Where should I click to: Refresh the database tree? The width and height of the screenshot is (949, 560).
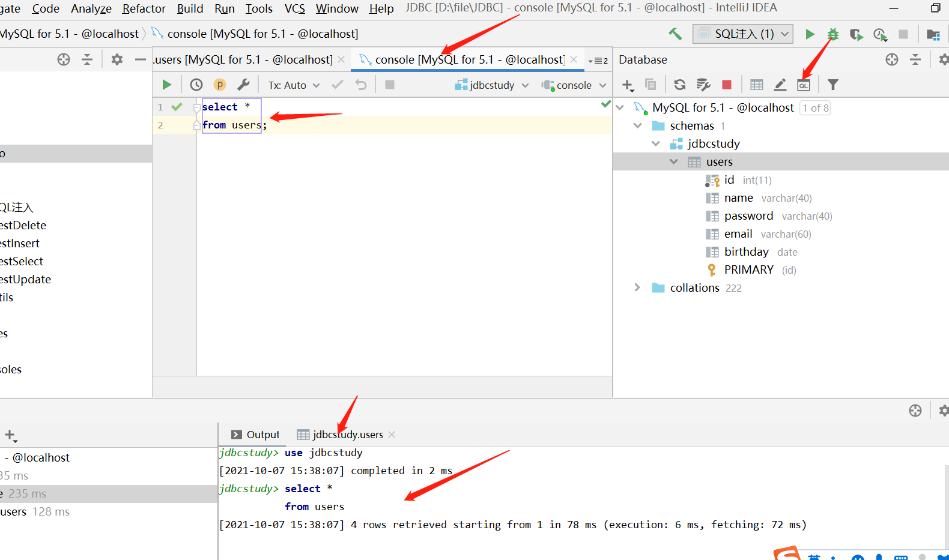coord(680,85)
